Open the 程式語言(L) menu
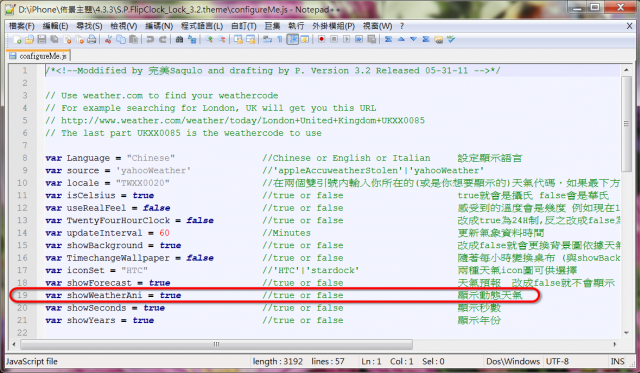 click(202, 26)
